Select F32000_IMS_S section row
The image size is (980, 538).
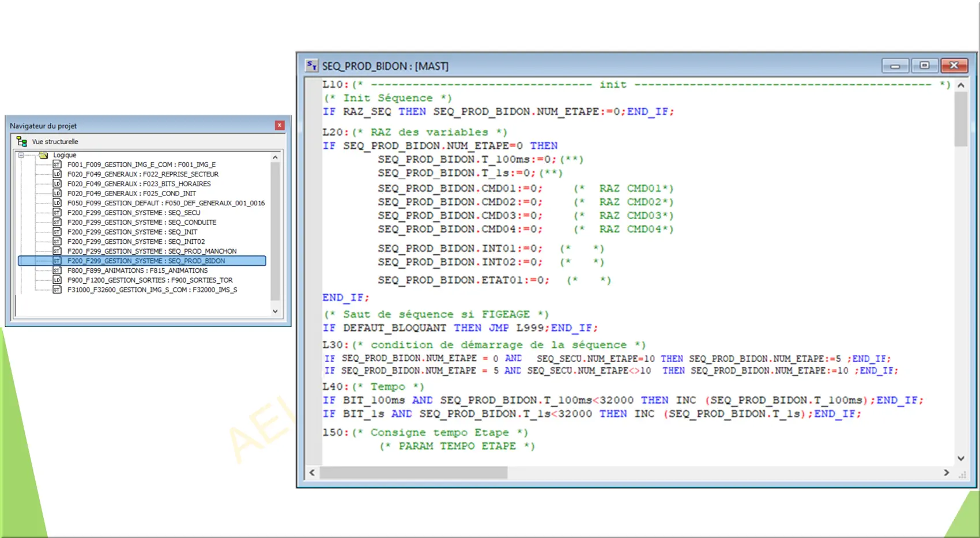[x=152, y=289]
